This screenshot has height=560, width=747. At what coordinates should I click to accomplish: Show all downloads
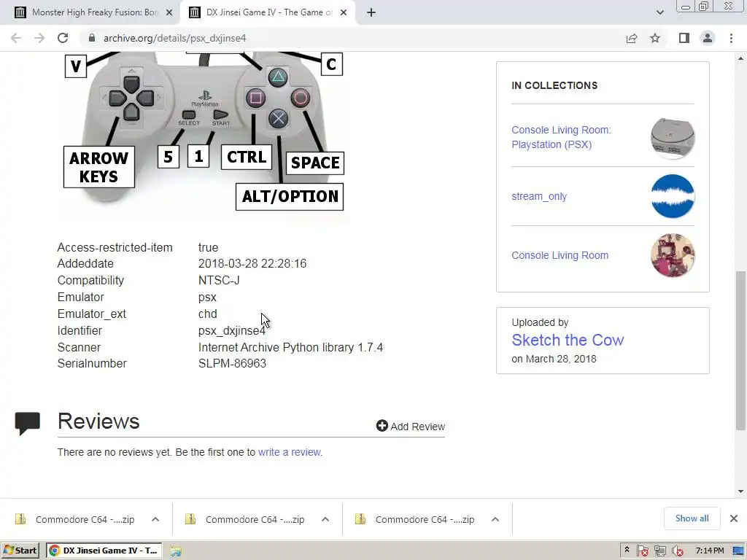click(x=692, y=518)
